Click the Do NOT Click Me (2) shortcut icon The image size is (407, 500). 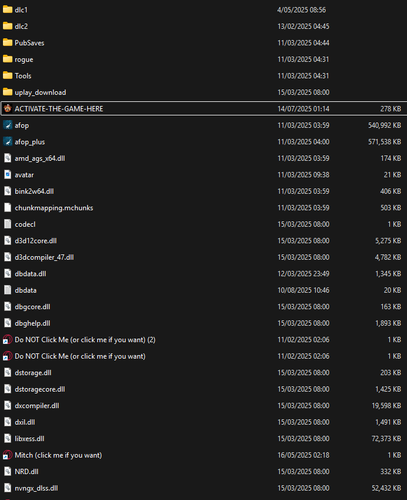click(x=7, y=340)
